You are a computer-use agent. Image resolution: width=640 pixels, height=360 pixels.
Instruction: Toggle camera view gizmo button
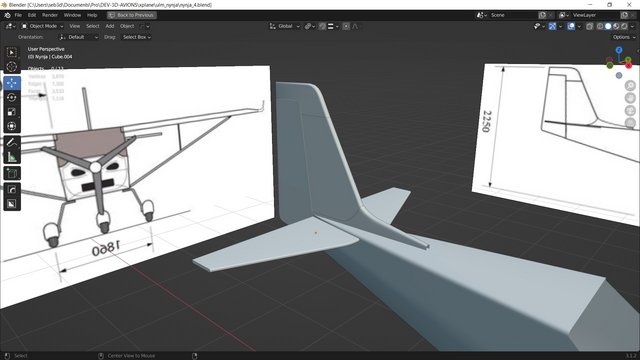click(631, 111)
